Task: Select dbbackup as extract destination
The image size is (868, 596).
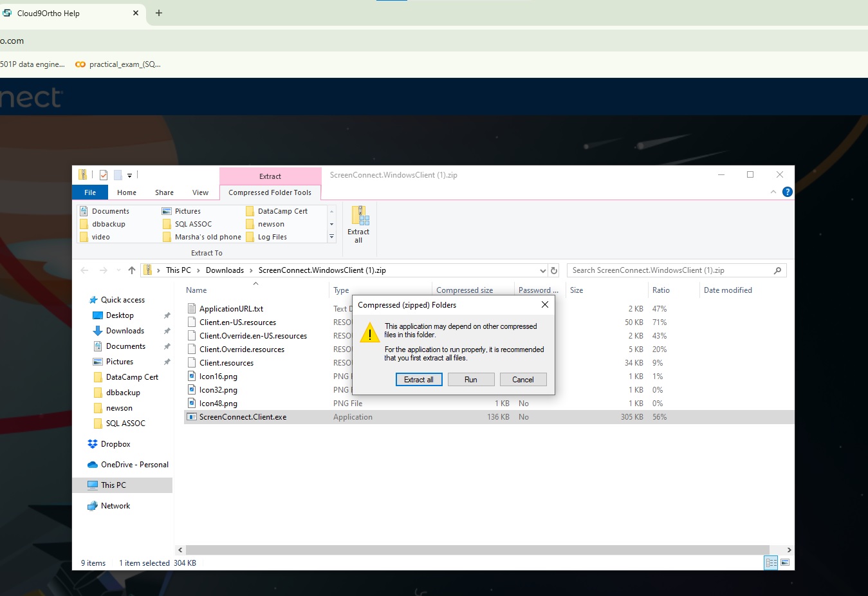Action: 103,224
